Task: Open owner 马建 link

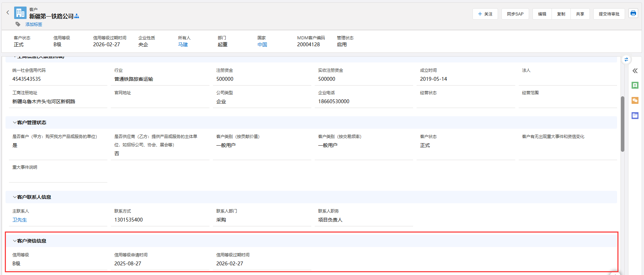Action: [x=183, y=45]
